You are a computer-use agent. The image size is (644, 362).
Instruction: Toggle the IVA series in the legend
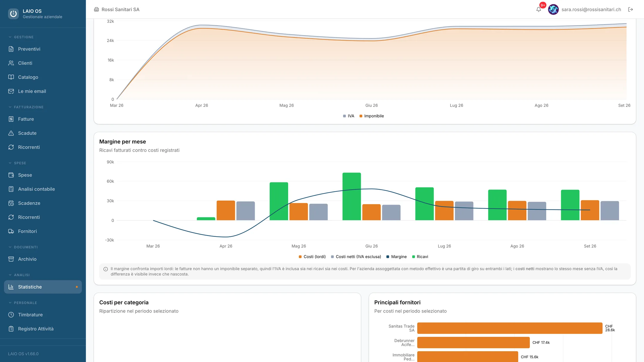(x=348, y=116)
